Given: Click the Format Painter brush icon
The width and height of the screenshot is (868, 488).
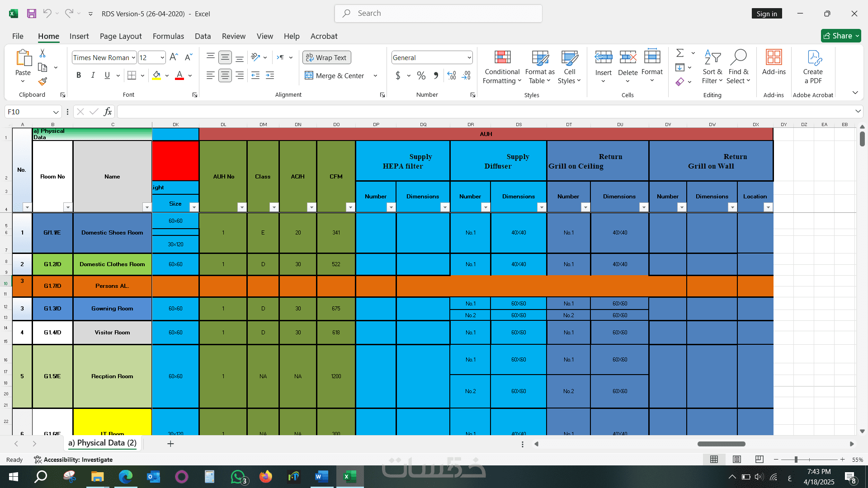Looking at the screenshot, I should tap(42, 82).
